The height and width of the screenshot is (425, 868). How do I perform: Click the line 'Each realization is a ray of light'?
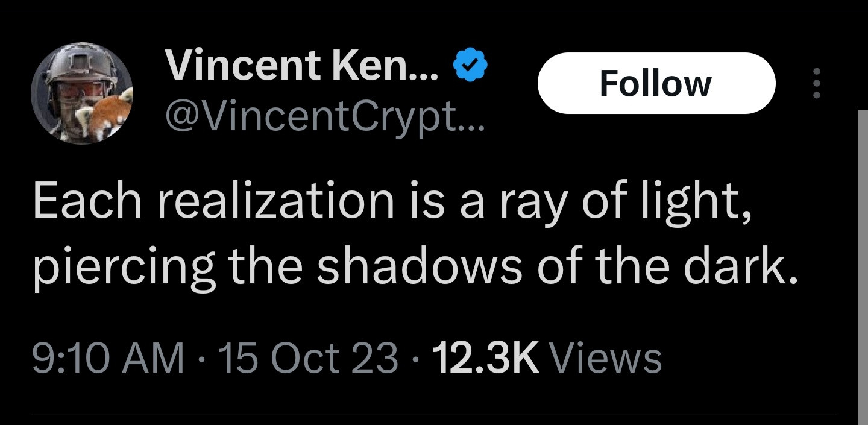(392, 201)
